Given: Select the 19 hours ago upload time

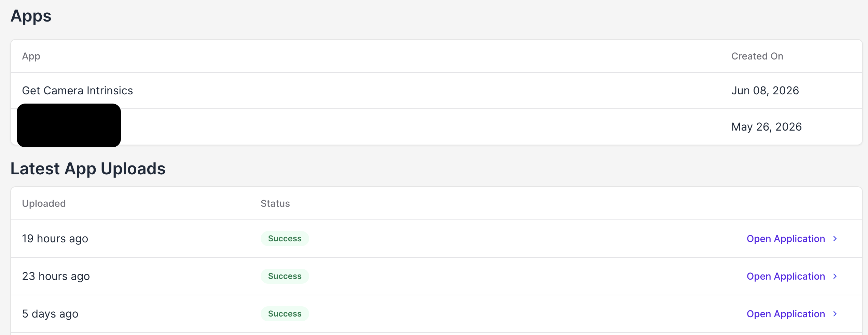Looking at the screenshot, I should (55, 239).
